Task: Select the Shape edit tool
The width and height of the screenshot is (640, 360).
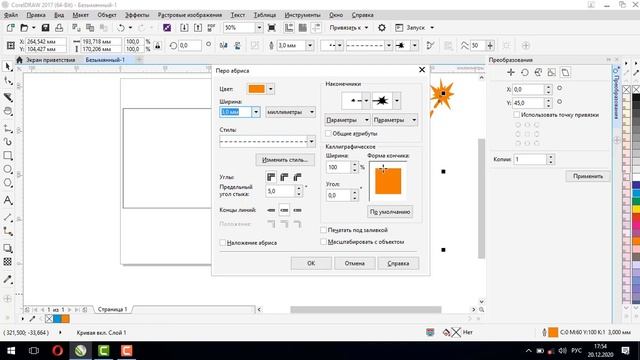Action: click(x=8, y=81)
